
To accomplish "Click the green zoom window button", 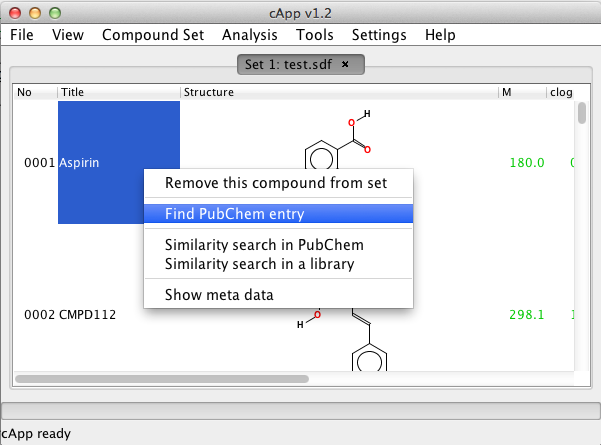I will tap(55, 13).
